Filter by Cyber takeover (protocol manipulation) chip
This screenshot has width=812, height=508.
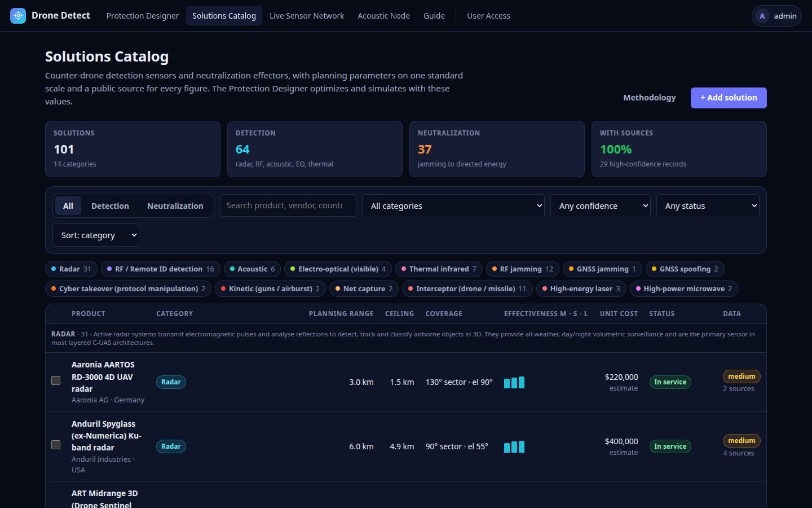click(x=128, y=289)
